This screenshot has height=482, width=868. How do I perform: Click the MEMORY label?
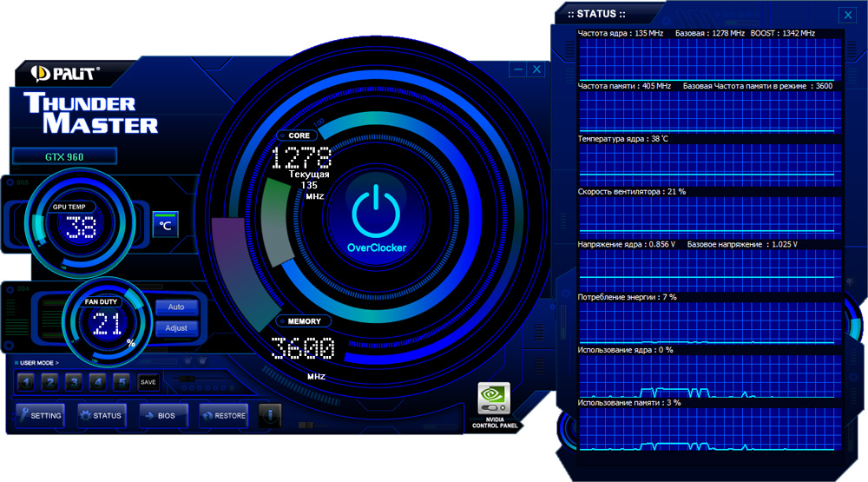[304, 321]
